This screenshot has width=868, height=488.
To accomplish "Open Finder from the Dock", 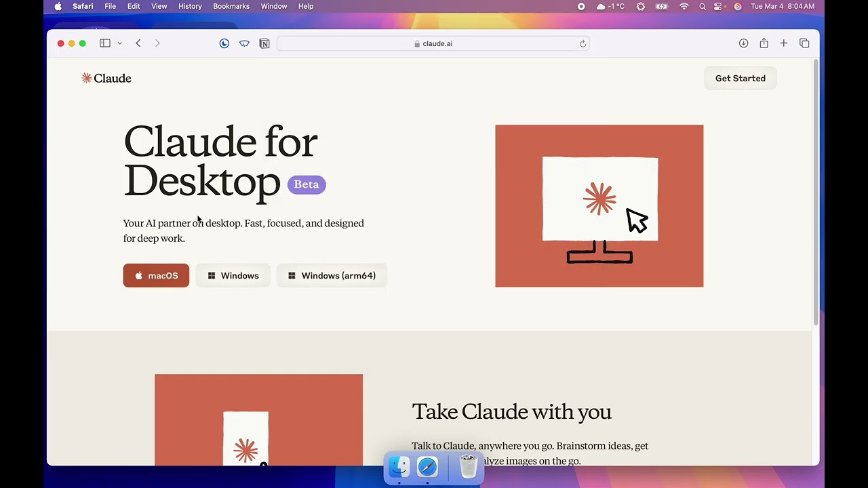I will 399,466.
